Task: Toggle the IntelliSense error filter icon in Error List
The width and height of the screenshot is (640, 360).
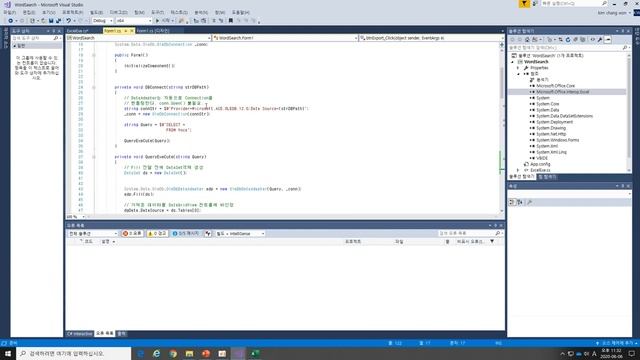Action: click(x=208, y=233)
